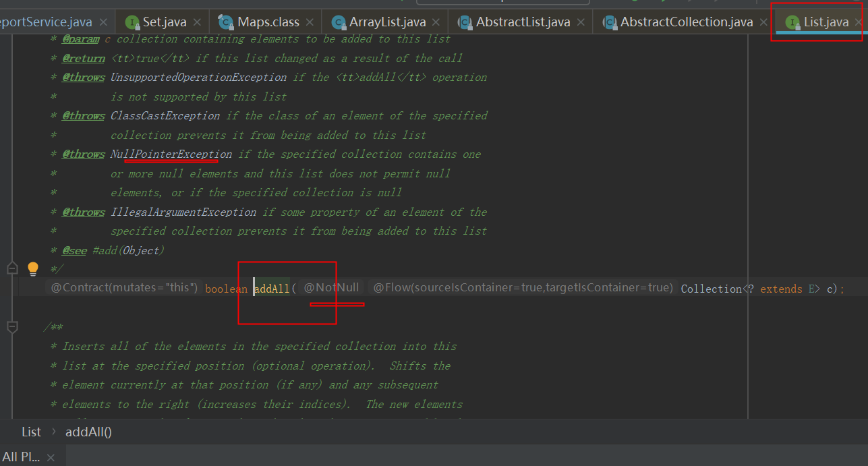Screen dimensions: 868x466
Task: Click the compiled-class icon on AbstractList.java tab
Action: [x=465, y=21]
